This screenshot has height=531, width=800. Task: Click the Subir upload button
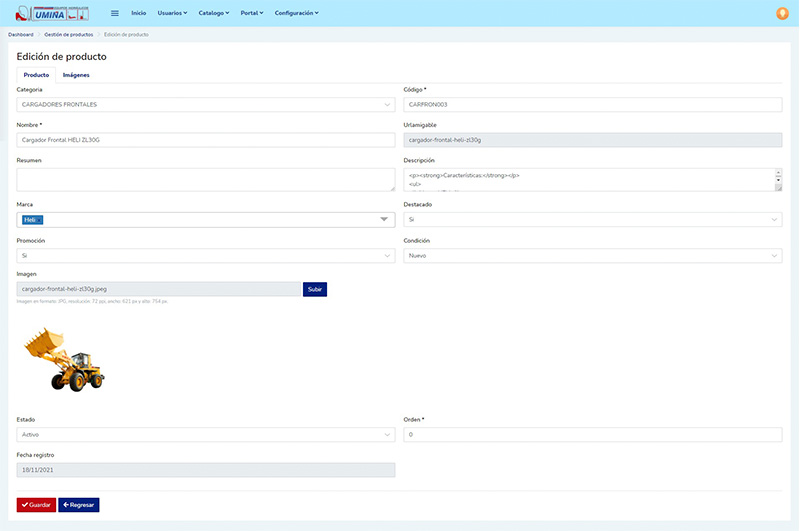coord(315,289)
